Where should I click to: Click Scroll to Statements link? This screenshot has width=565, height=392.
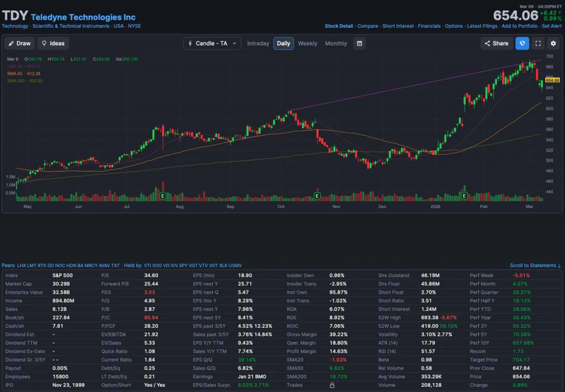click(535, 266)
